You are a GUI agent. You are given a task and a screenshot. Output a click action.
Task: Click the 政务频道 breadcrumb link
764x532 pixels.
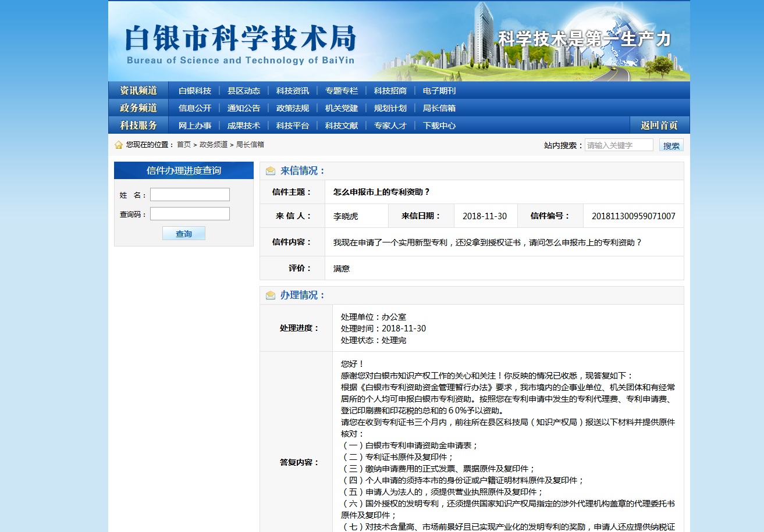click(213, 145)
